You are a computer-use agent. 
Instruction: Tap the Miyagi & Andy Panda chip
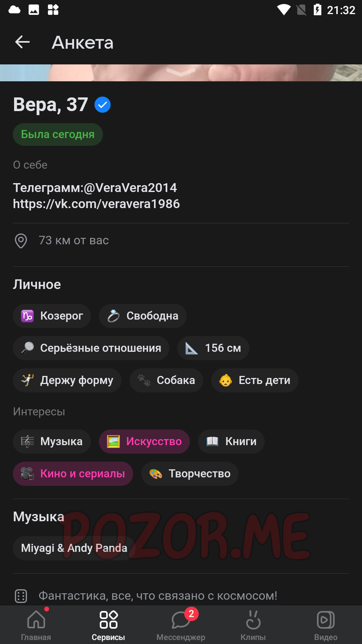(x=74, y=548)
